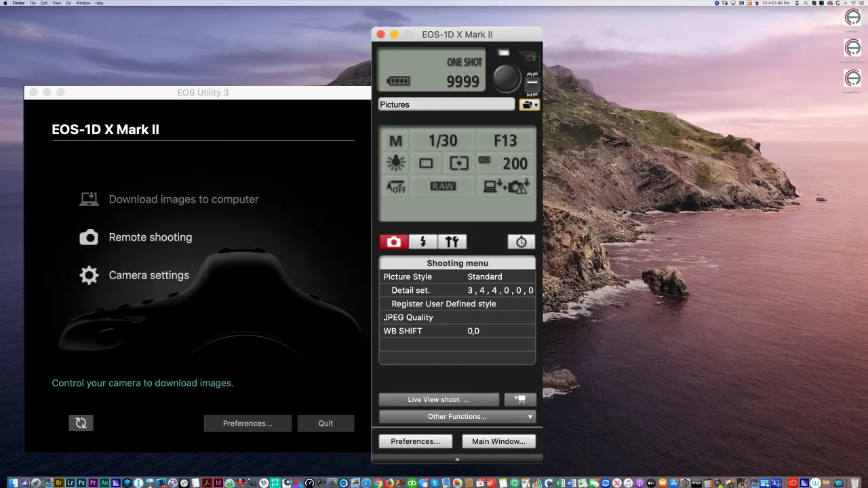Open the computer+camera save location setting

505,186
